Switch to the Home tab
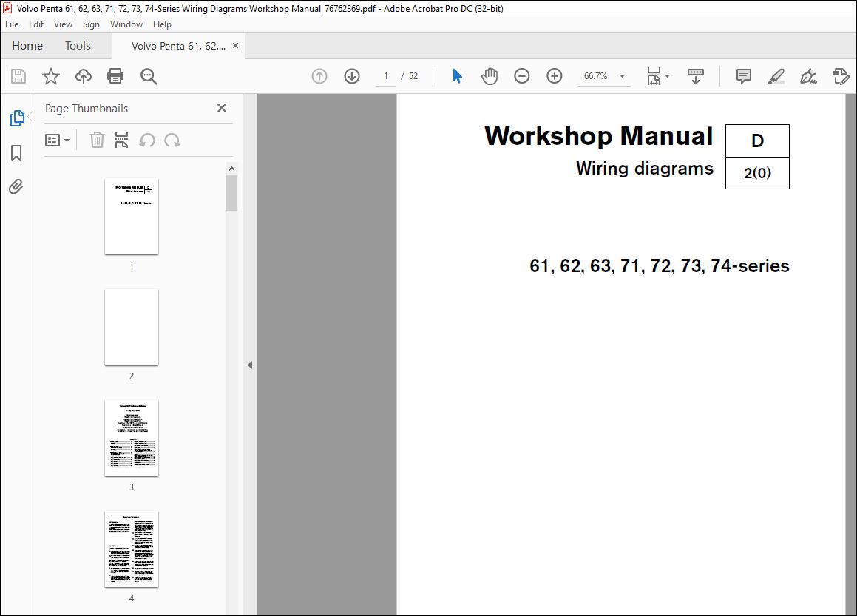Screen dimensions: 857x616 click(x=27, y=46)
